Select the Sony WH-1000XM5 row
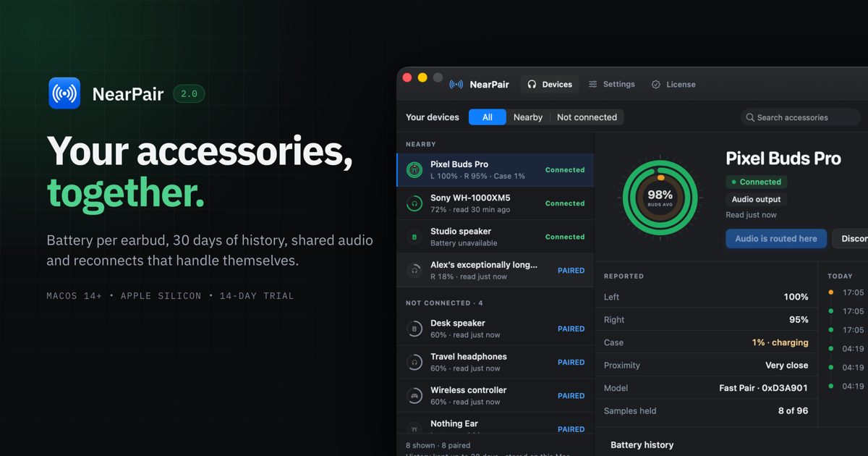Screen dimensions: 868x456 (x=495, y=203)
